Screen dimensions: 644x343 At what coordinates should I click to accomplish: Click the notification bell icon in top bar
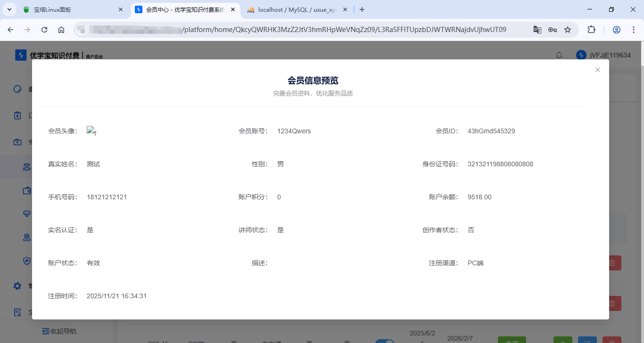click(x=559, y=55)
